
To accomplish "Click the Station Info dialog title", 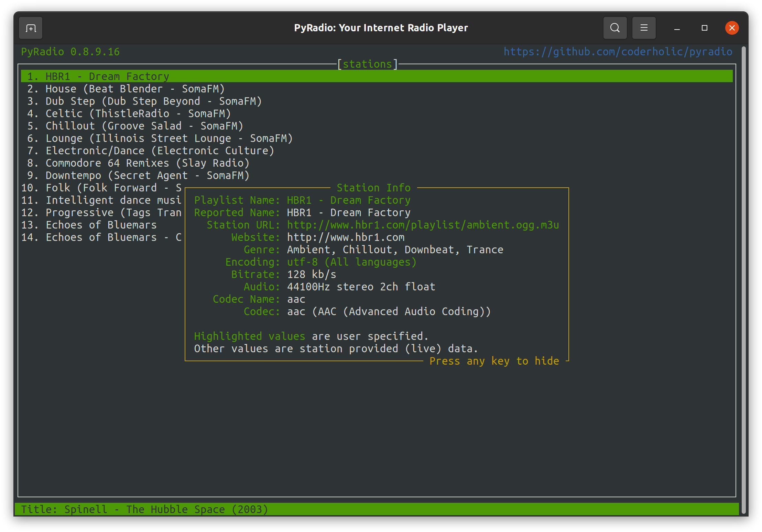I will point(373,188).
